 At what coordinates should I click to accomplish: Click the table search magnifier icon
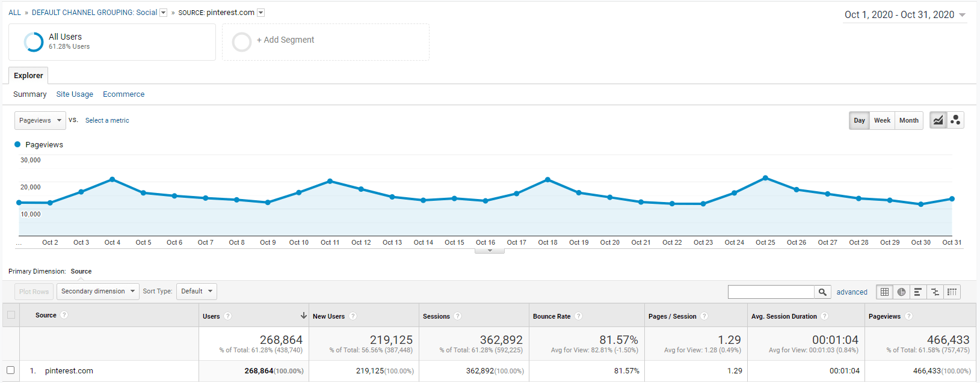pyautogui.click(x=822, y=292)
